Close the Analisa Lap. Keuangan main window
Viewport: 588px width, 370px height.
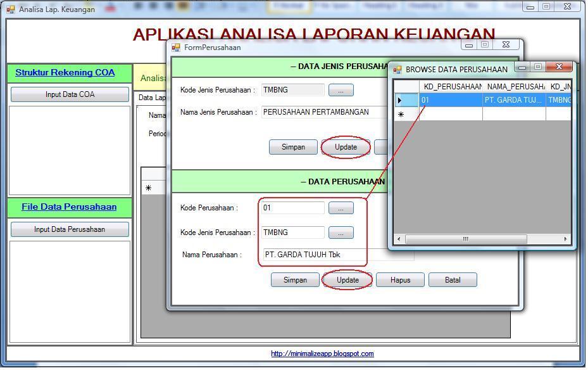(x=567, y=6)
